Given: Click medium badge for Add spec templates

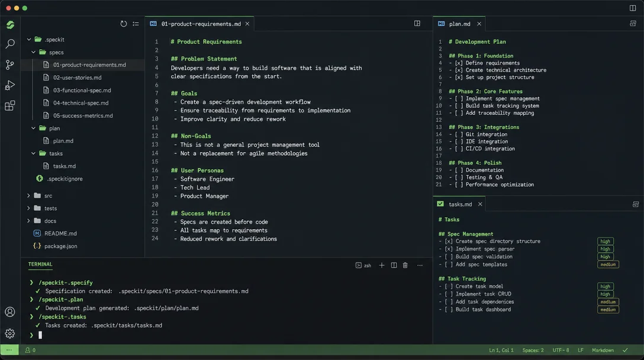Looking at the screenshot, I should [608, 265].
